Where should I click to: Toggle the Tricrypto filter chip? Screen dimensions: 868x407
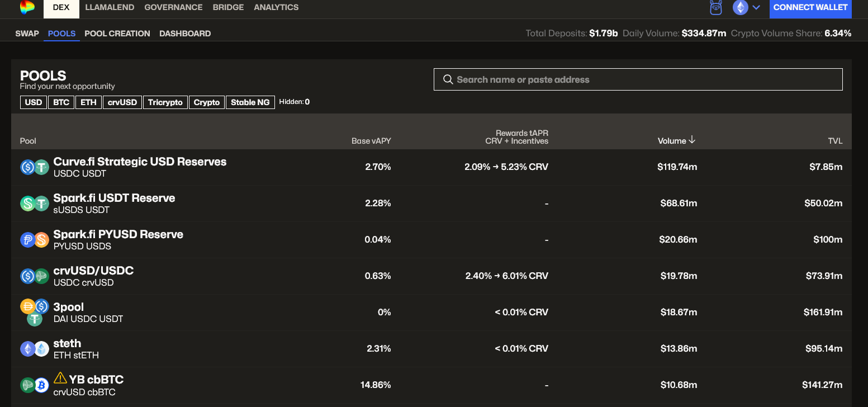coord(165,102)
